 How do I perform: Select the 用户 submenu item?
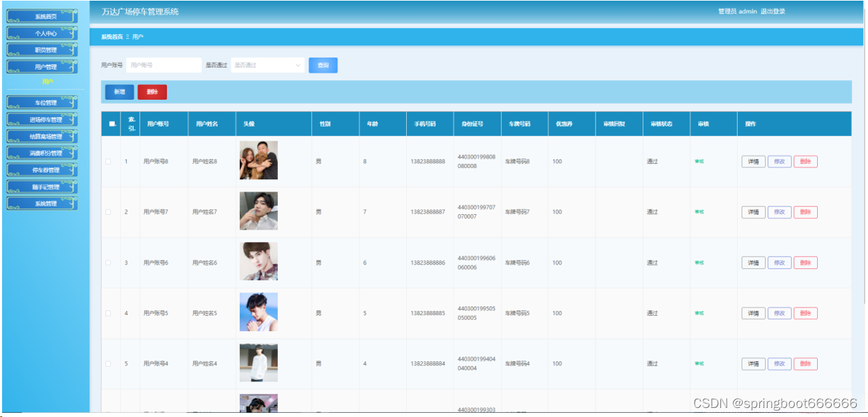pos(47,82)
